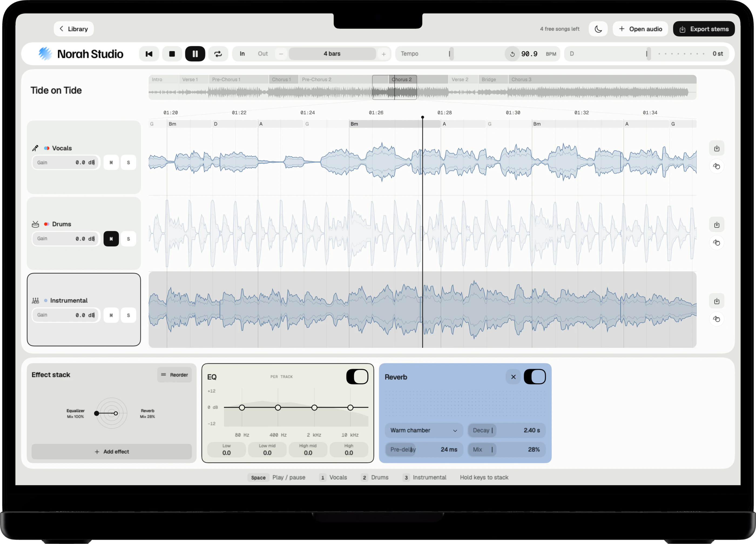This screenshot has width=756, height=544.
Task: Go back to the Library
Action: (74, 29)
